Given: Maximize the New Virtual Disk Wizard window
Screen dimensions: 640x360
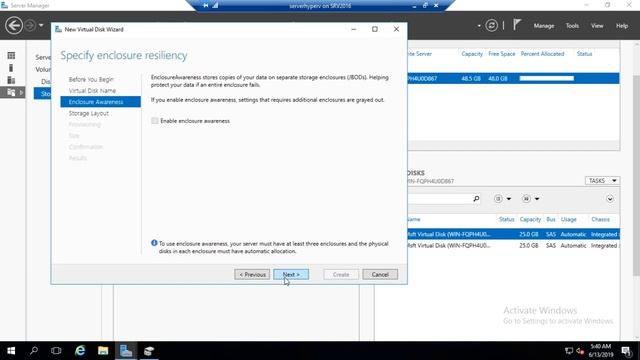Looking at the screenshot, I should (375, 29).
